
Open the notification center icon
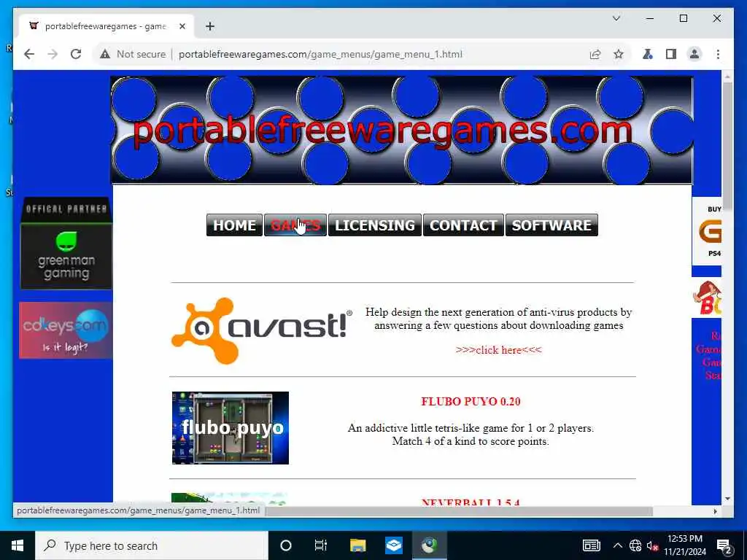pyautogui.click(x=724, y=547)
